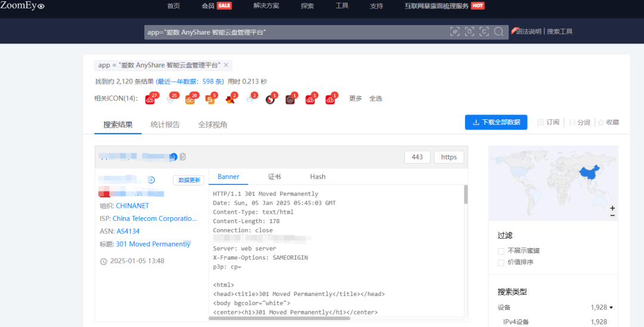Open the 工具 menu item

pyautogui.click(x=342, y=6)
